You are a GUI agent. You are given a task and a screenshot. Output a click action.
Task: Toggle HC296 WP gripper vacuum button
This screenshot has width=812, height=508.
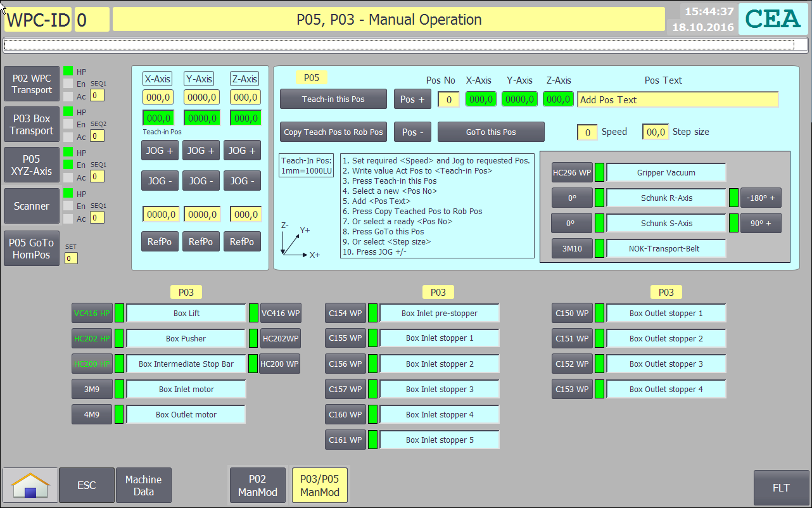click(572, 172)
